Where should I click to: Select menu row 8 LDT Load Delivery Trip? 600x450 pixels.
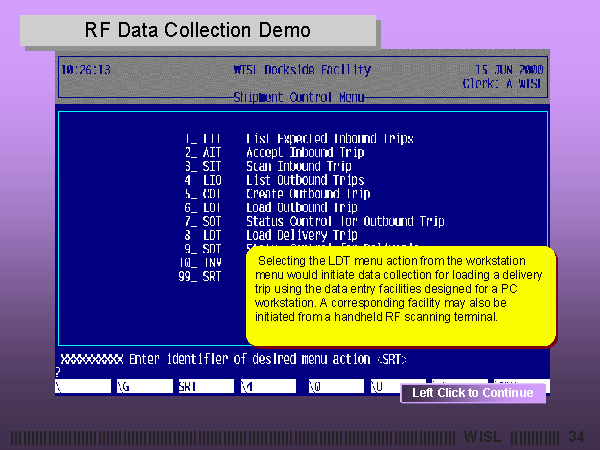(x=271, y=235)
